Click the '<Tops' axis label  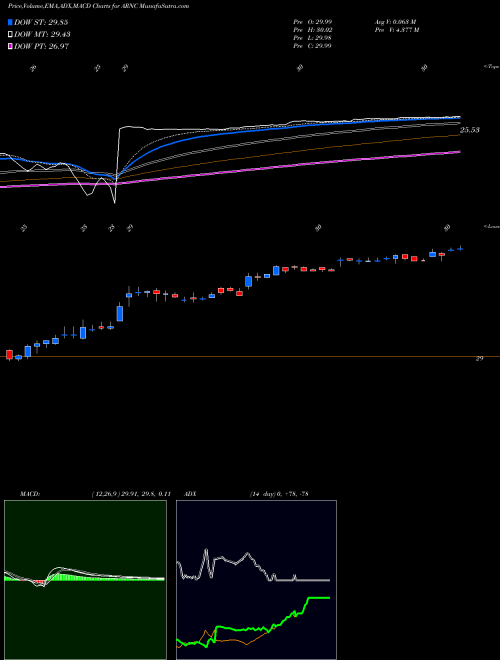tap(491, 67)
